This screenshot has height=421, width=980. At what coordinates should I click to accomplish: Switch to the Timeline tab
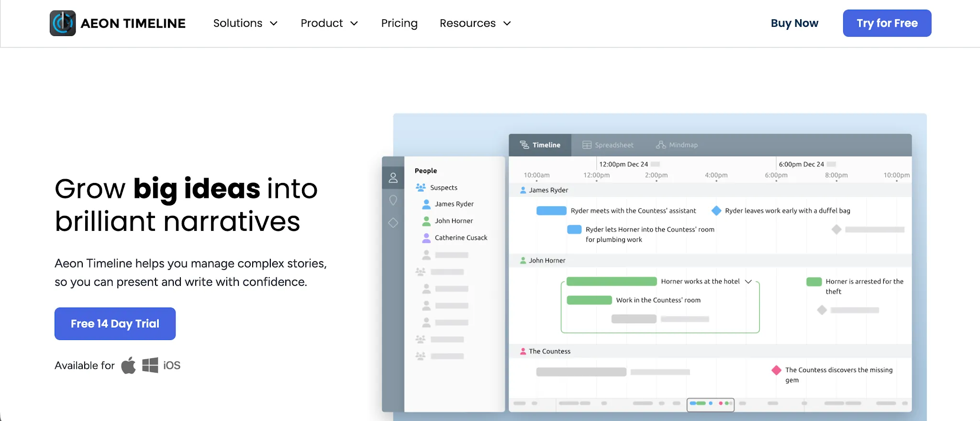(x=540, y=145)
